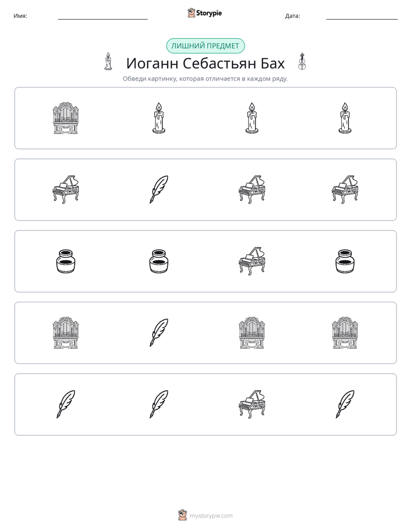Click the grand piano in the bottom row
411x532 pixels.
pyautogui.click(x=252, y=404)
